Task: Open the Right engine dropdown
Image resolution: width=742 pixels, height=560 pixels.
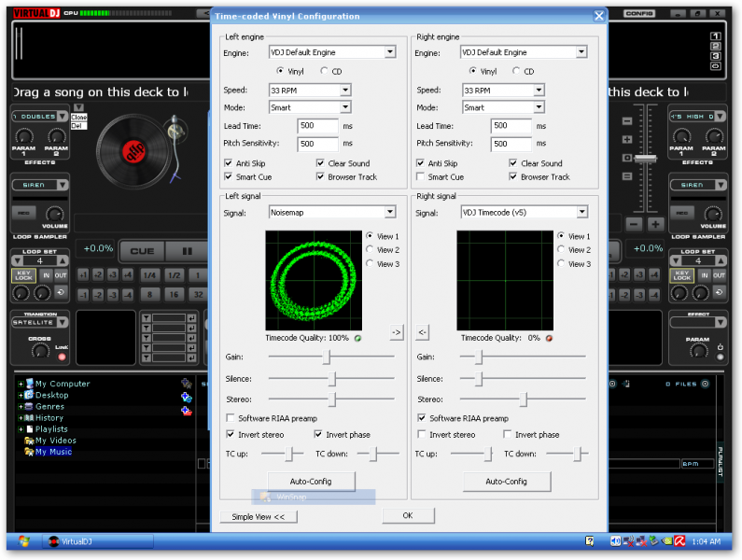Action: click(581, 52)
